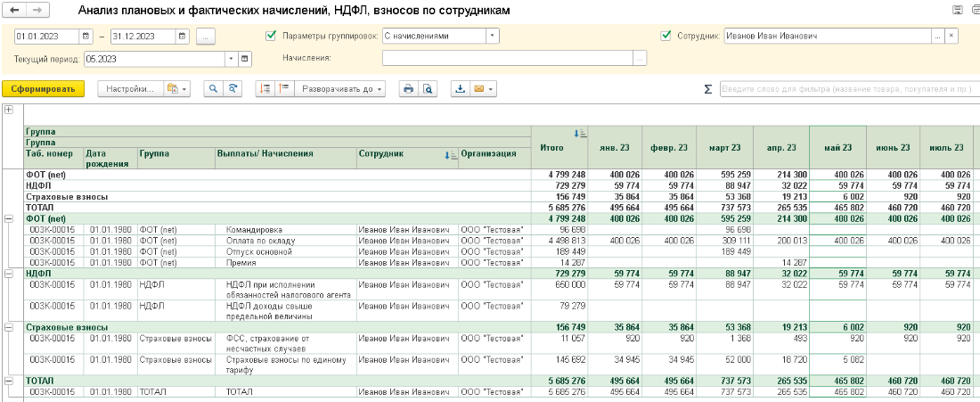Viewport: 980px width, 402px height.
Task: Expand all groups icon with red up arrow
Action: tap(284, 89)
